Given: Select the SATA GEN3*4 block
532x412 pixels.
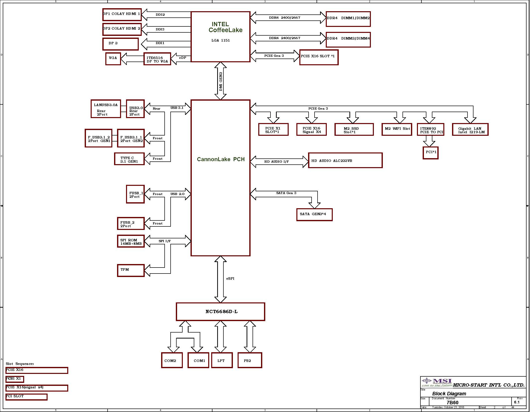Looking at the screenshot, I should coord(314,214).
